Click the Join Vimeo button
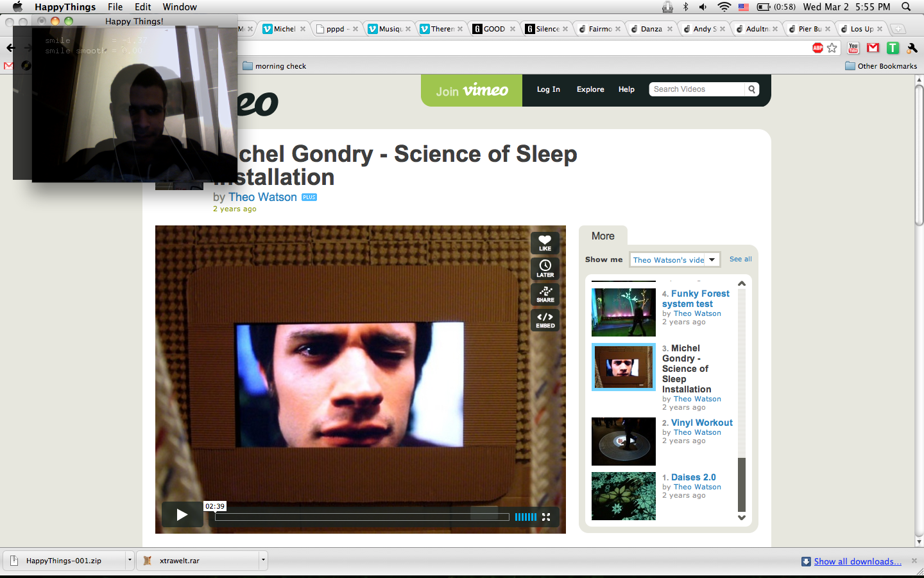Viewport: 924px width, 578px height. coord(472,91)
